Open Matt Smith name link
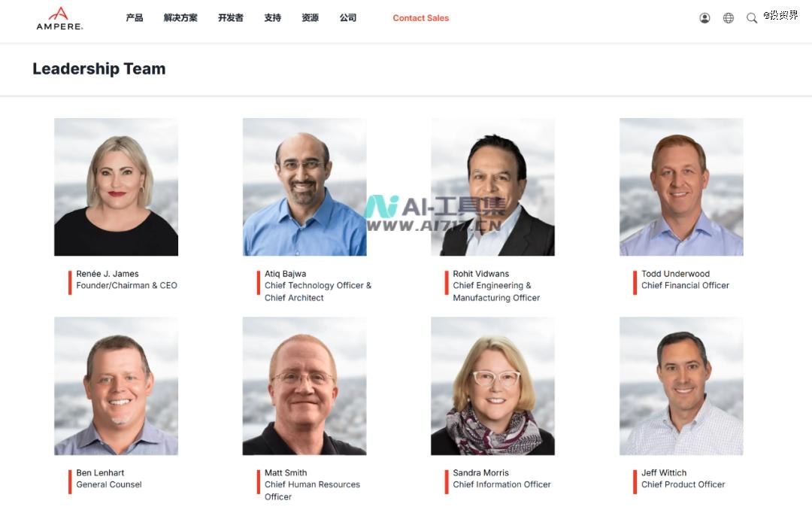This screenshot has height=510, width=812. 286,472
